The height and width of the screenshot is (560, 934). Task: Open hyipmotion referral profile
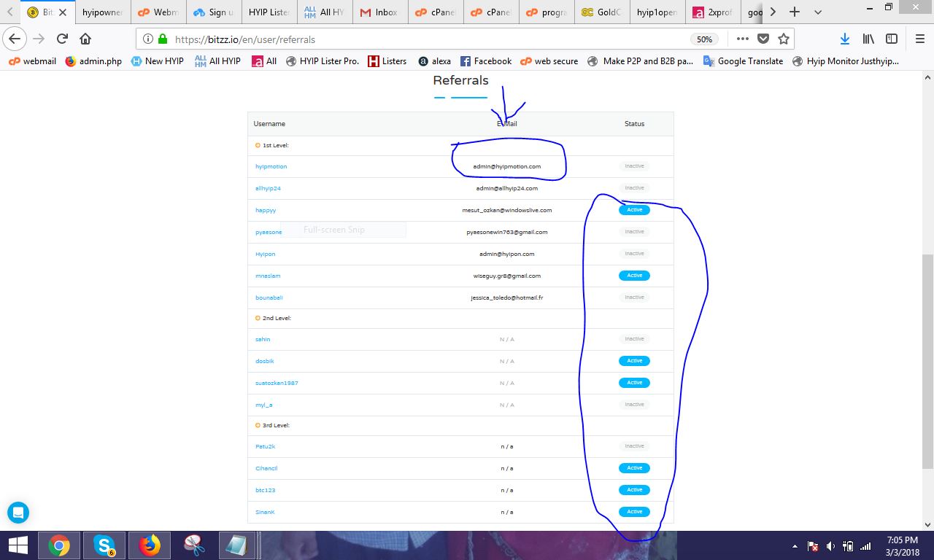pyautogui.click(x=271, y=166)
